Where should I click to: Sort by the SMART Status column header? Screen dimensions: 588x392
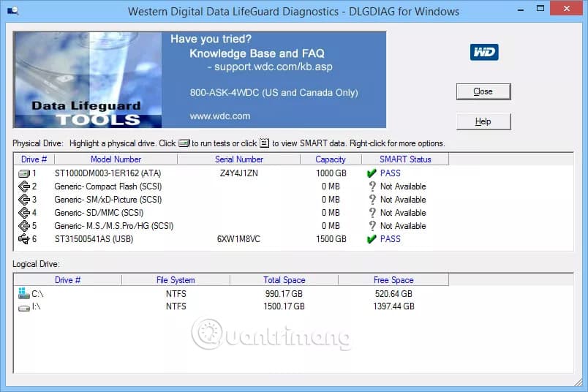pyautogui.click(x=405, y=159)
